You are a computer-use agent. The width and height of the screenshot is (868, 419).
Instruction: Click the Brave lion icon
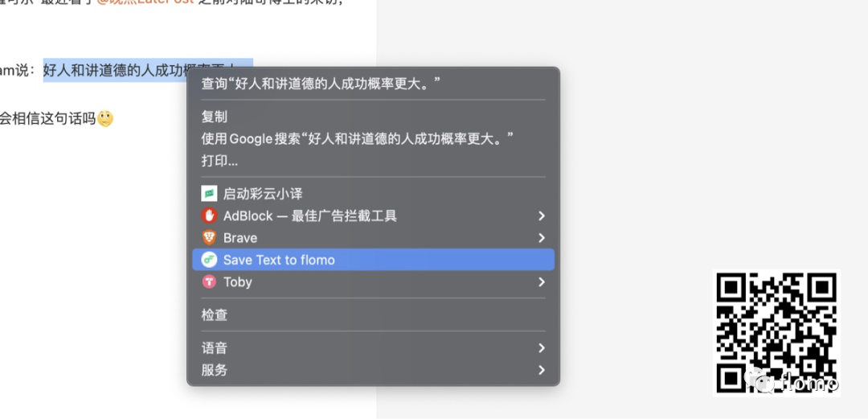pyautogui.click(x=209, y=238)
